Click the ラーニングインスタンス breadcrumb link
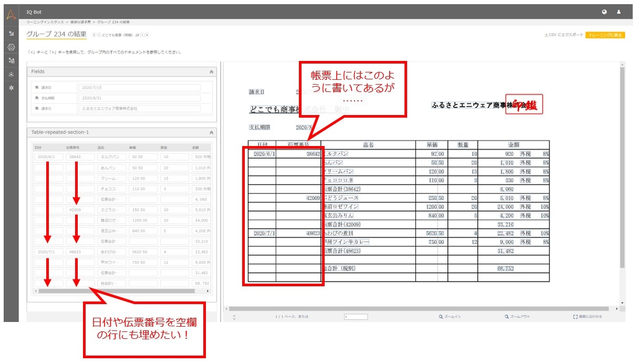 (x=45, y=22)
